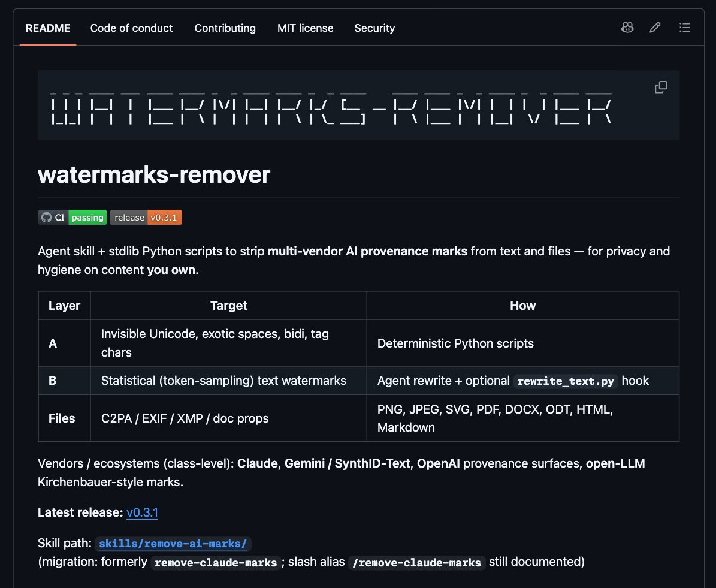This screenshot has width=716, height=588.
Task: Open the Security tab
Action: click(x=374, y=28)
